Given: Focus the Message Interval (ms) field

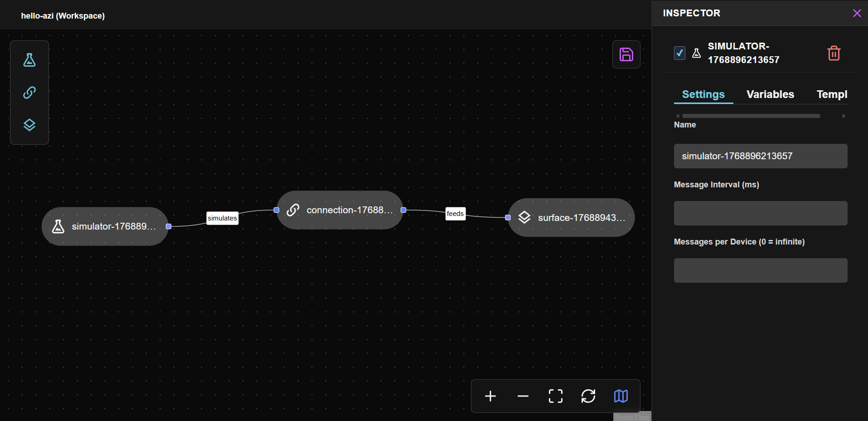Looking at the screenshot, I should pyautogui.click(x=761, y=213).
